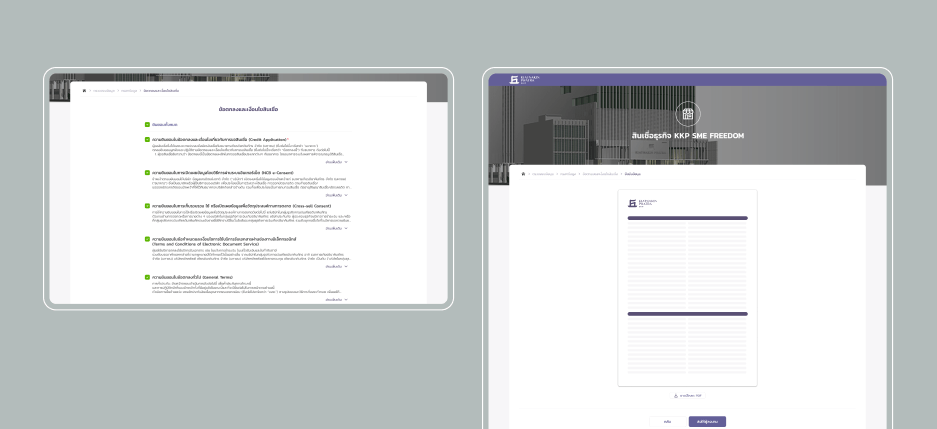This screenshot has height=429, width=937.
Task: Toggle the General Terms checkbox
Action: coord(148,276)
